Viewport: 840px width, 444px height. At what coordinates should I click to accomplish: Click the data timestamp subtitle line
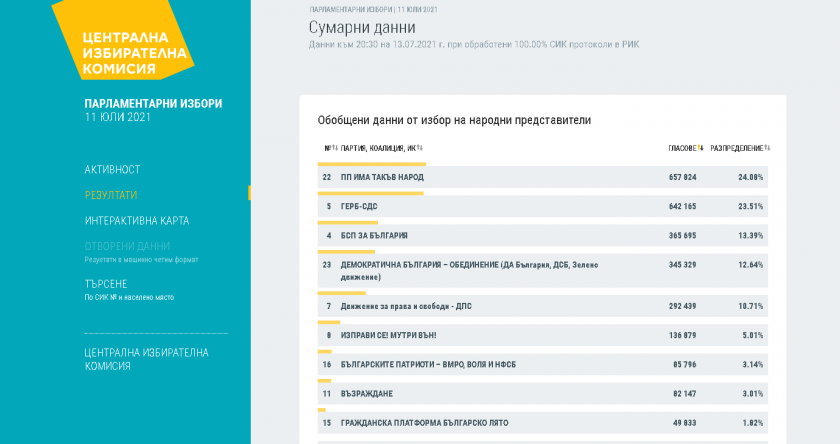(474, 44)
